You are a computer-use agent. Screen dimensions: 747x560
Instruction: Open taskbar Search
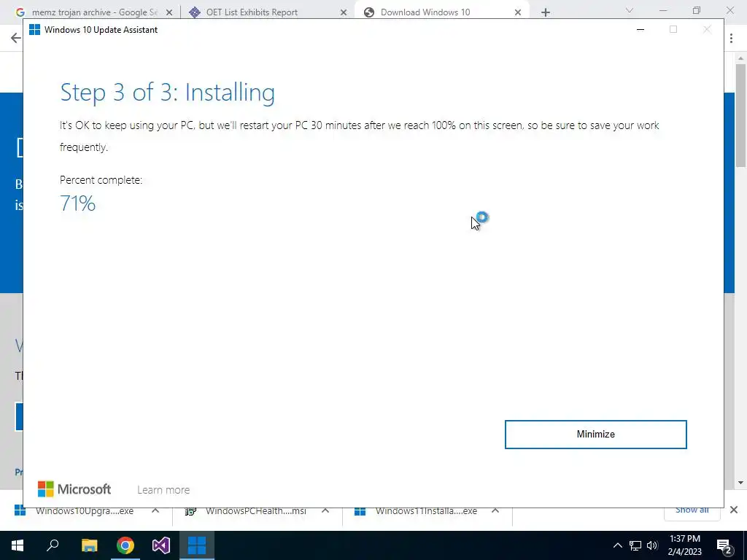(53, 545)
